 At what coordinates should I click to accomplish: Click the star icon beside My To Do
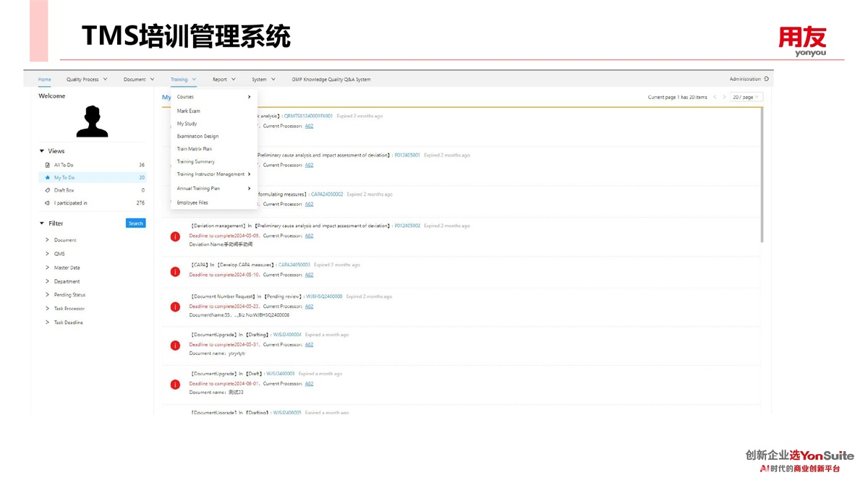click(x=48, y=178)
